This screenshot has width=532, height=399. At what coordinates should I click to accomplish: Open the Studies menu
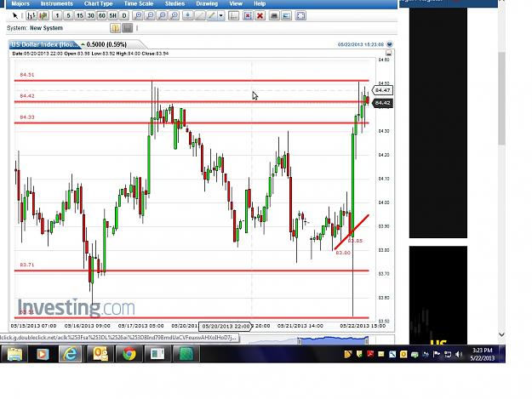point(174,3)
